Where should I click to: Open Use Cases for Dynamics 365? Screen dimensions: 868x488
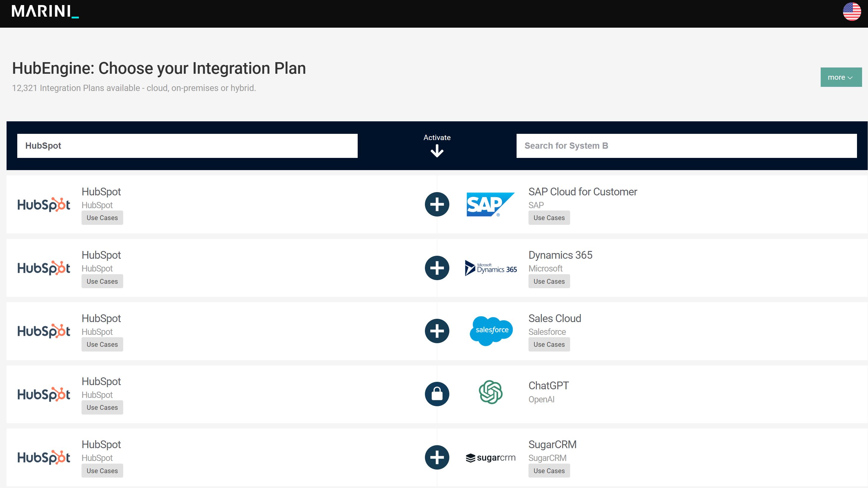[549, 281]
